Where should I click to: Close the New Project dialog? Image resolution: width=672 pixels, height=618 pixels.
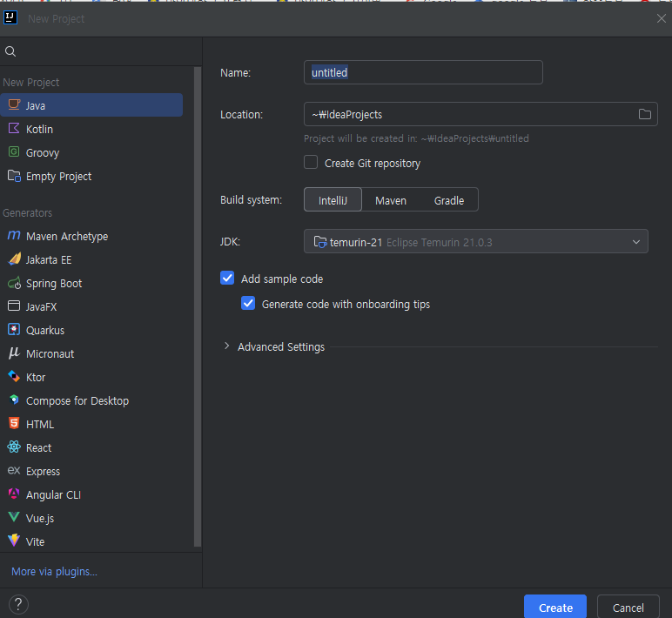(x=662, y=18)
